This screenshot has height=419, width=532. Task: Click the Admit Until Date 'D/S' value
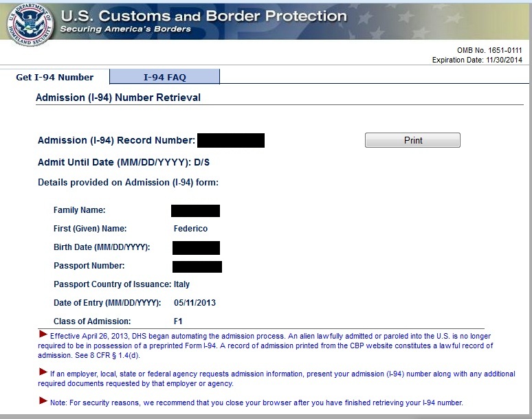[x=201, y=162]
